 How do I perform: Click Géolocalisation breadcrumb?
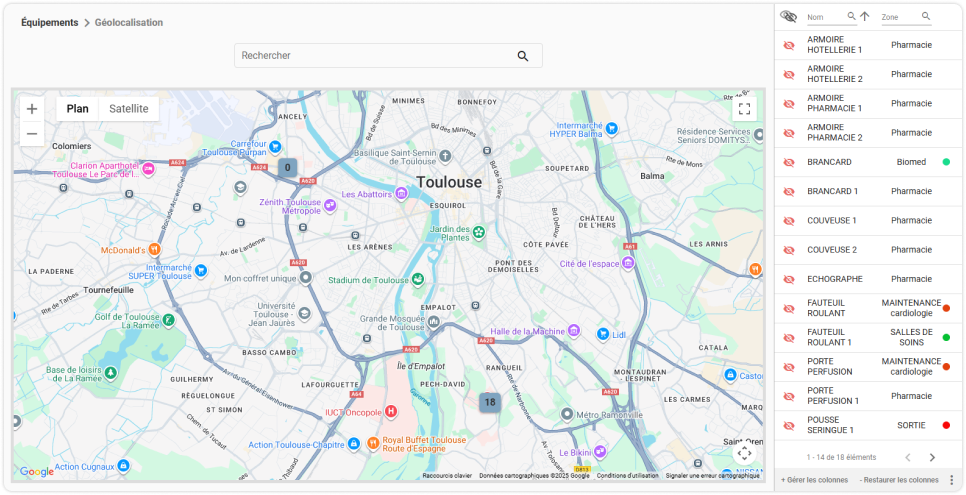[129, 23]
